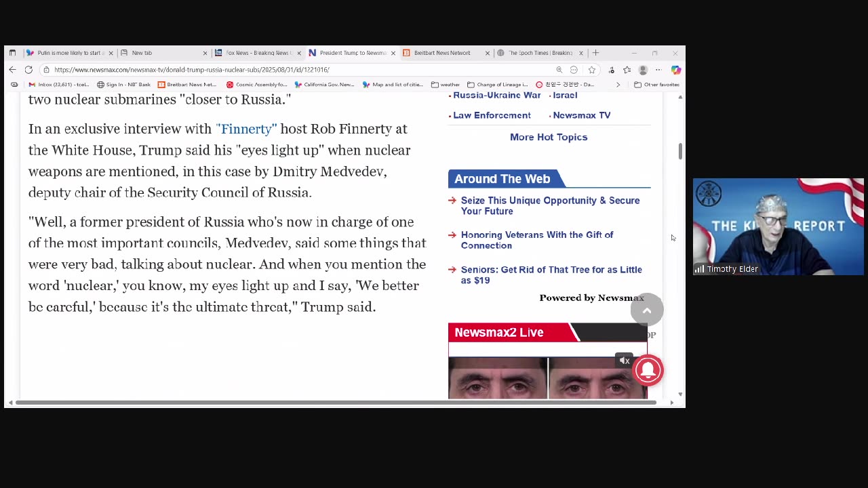Viewport: 868px width, 488px height.
Task: Click the red notification bell button
Action: click(648, 370)
